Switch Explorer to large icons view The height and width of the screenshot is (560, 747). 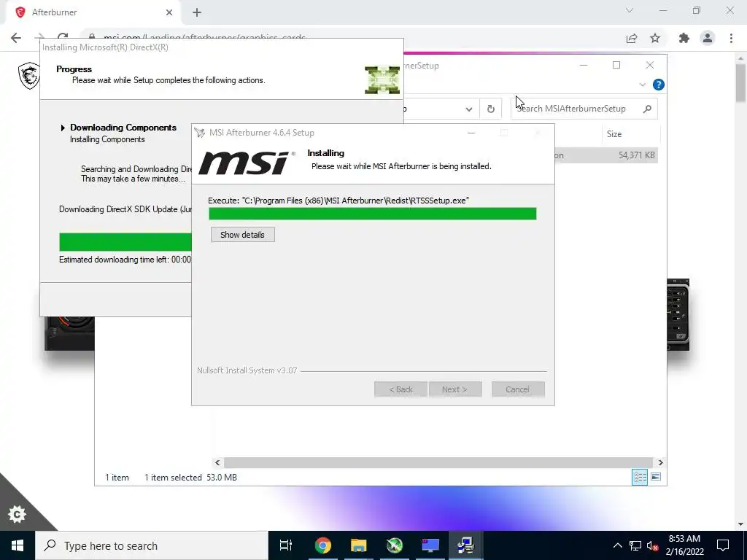(x=656, y=477)
